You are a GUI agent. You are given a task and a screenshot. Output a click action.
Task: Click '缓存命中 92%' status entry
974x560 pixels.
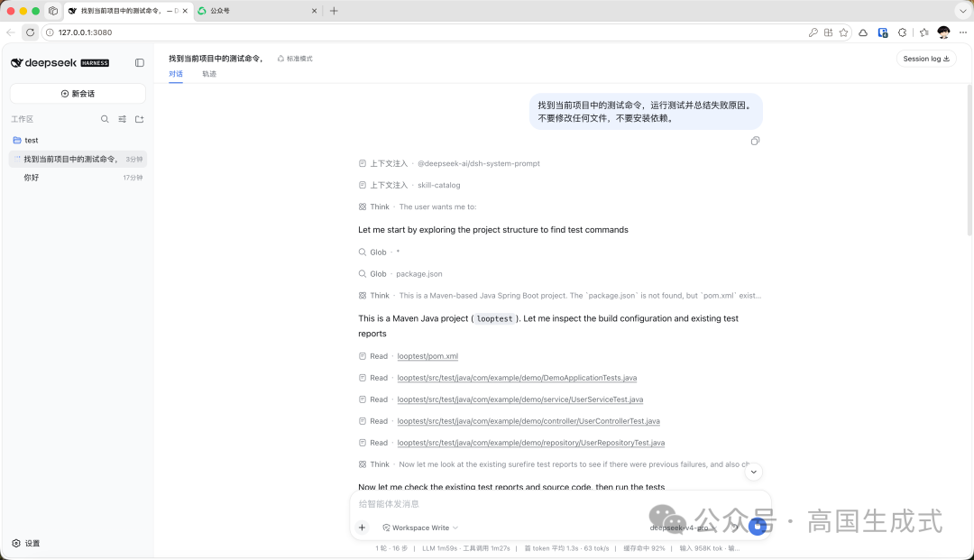(x=644, y=548)
